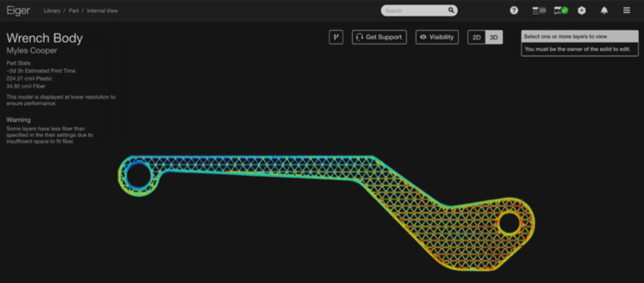Click the search magnifier icon
Viewport: 644px width, 283px height.
[x=451, y=10]
